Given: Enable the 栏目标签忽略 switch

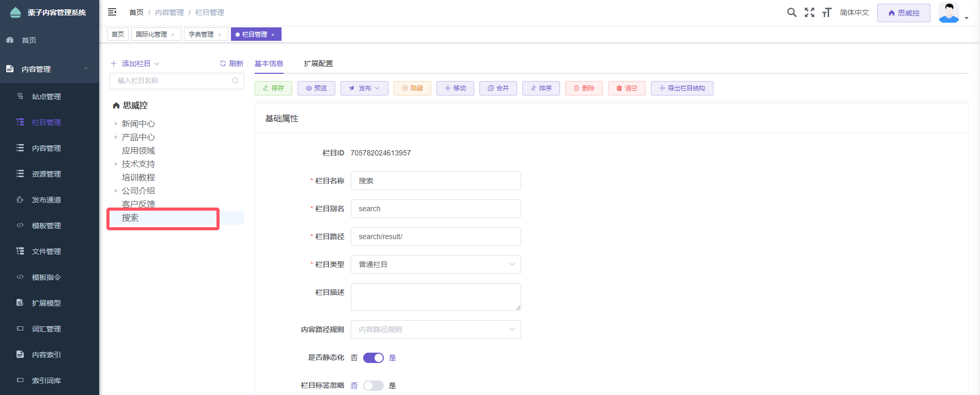Looking at the screenshot, I should coord(373,386).
